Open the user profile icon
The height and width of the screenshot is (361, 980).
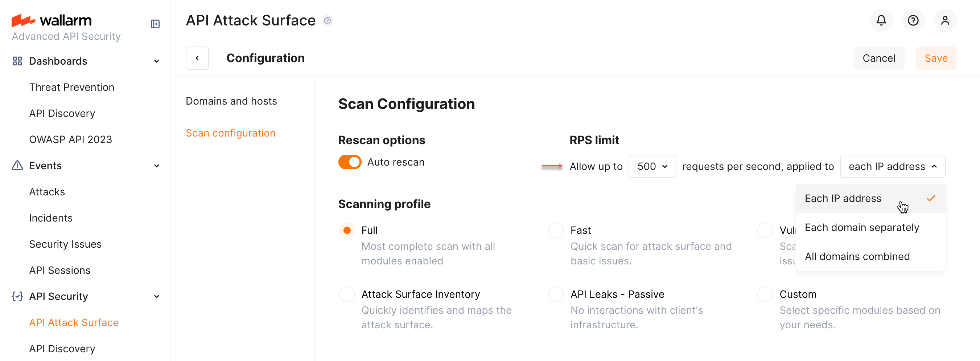[946, 20]
